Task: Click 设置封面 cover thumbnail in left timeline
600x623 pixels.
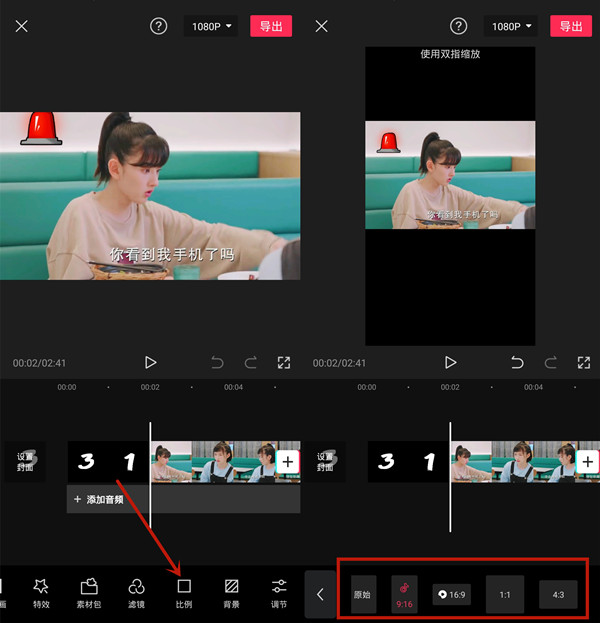Action: coord(26,461)
